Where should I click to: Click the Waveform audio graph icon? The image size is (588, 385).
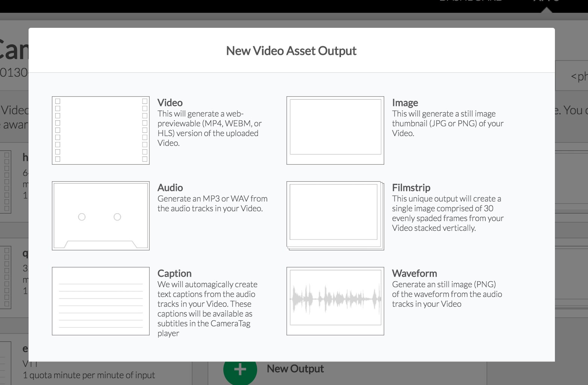[335, 301]
